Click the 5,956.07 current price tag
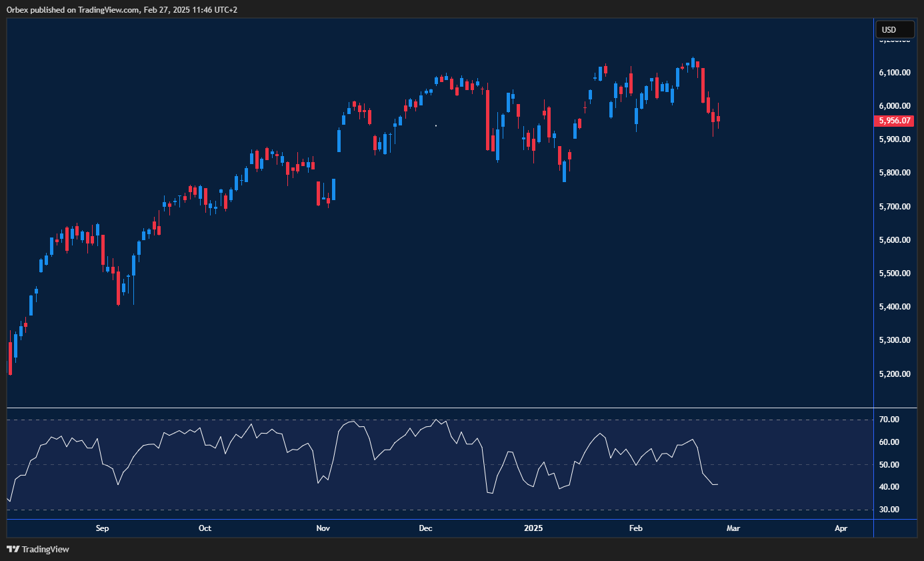924x561 pixels. [895, 121]
